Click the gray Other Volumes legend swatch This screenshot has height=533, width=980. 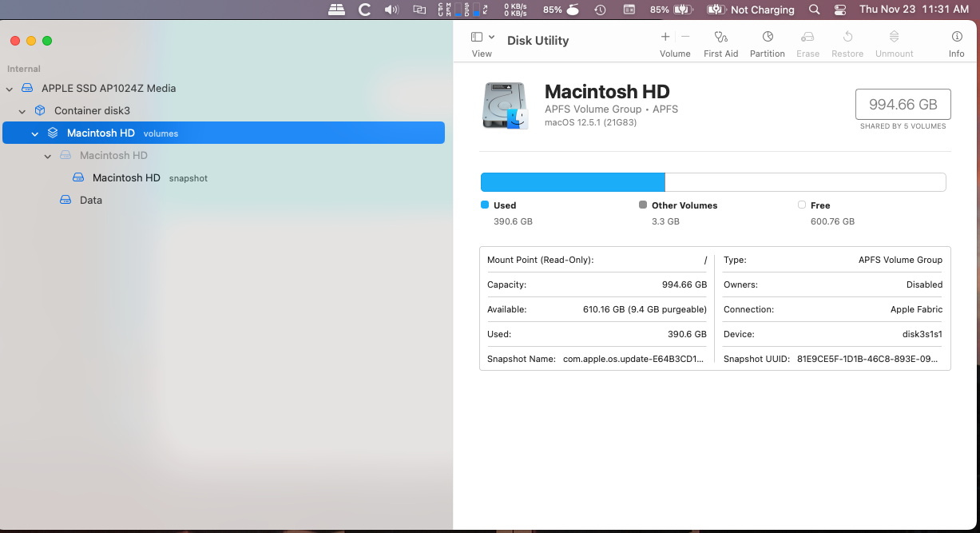pos(643,205)
